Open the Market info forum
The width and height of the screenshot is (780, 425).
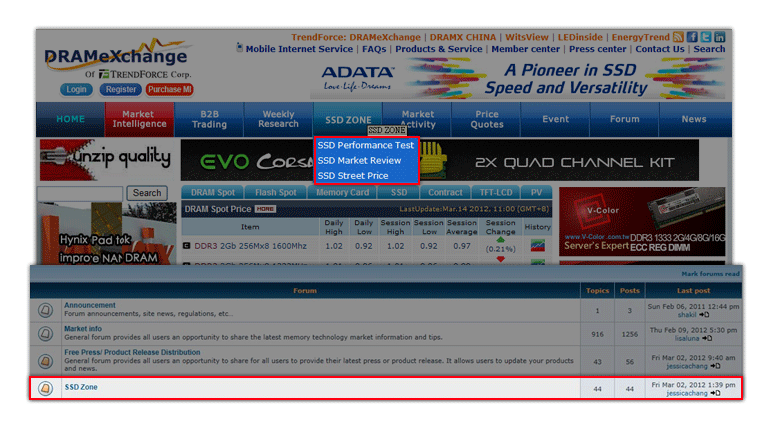pos(83,328)
